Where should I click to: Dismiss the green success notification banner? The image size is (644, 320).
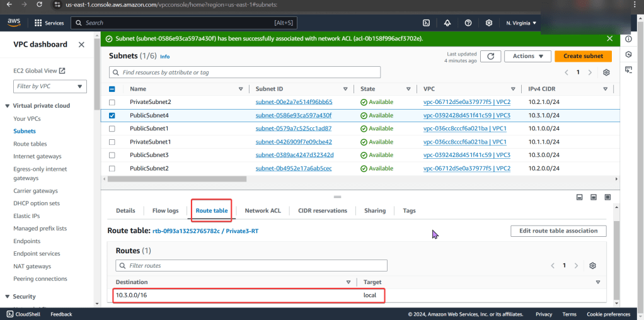tap(609, 38)
